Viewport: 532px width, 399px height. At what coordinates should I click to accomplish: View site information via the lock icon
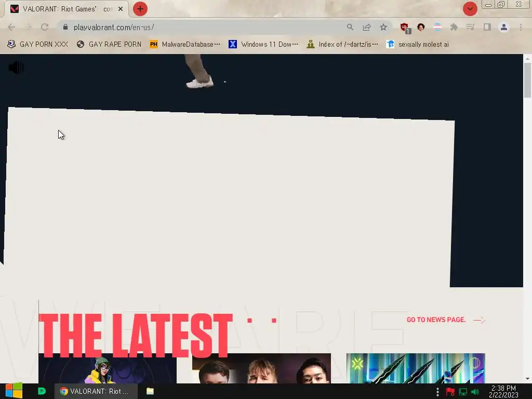coord(65,27)
